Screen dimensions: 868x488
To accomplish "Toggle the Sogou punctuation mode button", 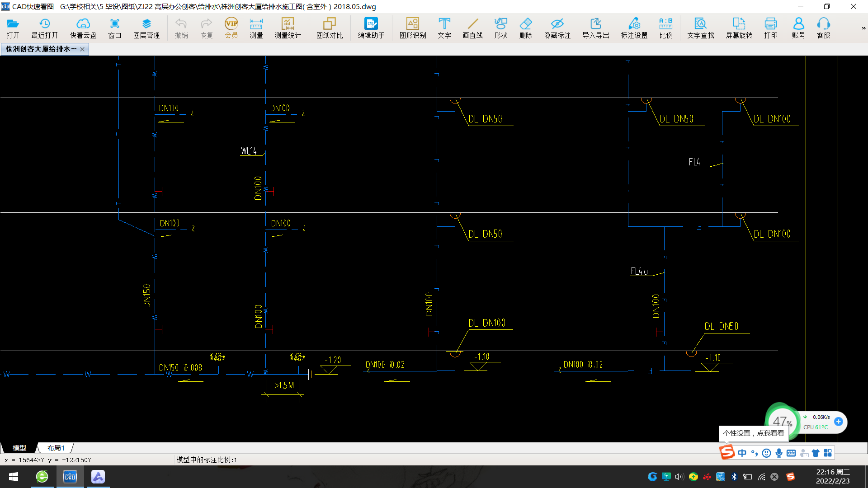I will click(754, 453).
